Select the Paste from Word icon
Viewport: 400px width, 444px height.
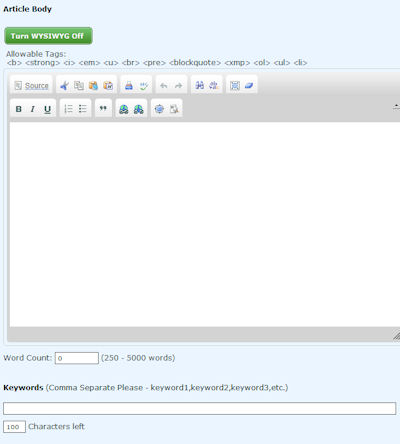pyautogui.click(x=108, y=86)
